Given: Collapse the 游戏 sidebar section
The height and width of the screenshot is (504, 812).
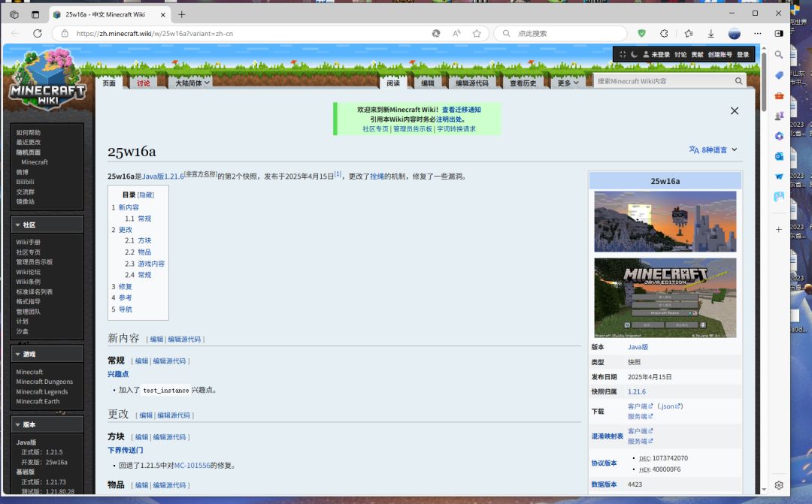Looking at the screenshot, I should [x=47, y=354].
